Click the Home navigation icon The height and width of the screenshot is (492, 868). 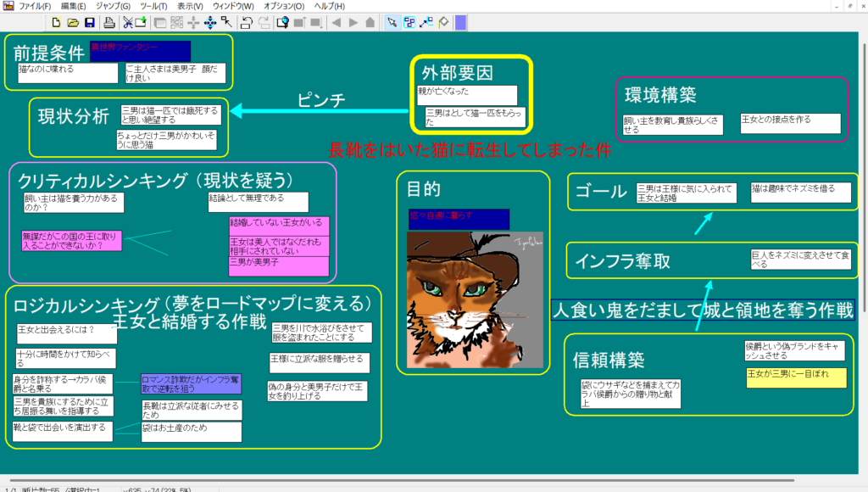370,22
